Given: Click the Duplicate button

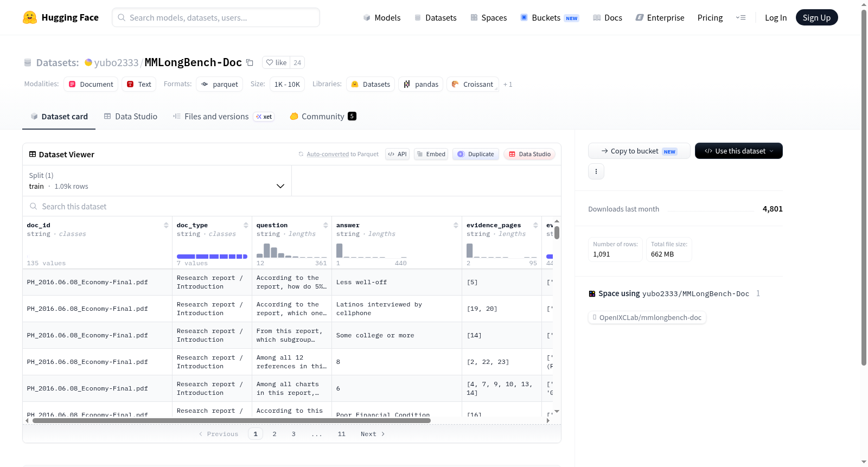Looking at the screenshot, I should [476, 154].
